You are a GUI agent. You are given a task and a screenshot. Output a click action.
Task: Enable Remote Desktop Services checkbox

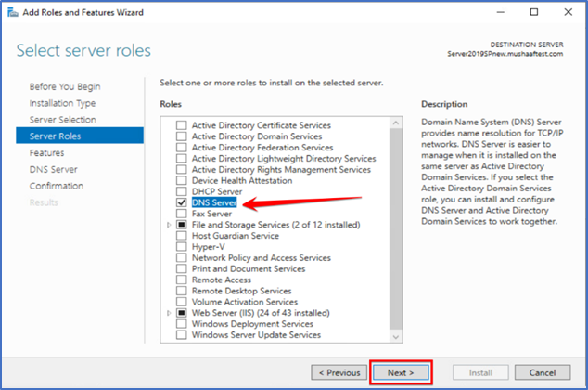click(x=182, y=291)
